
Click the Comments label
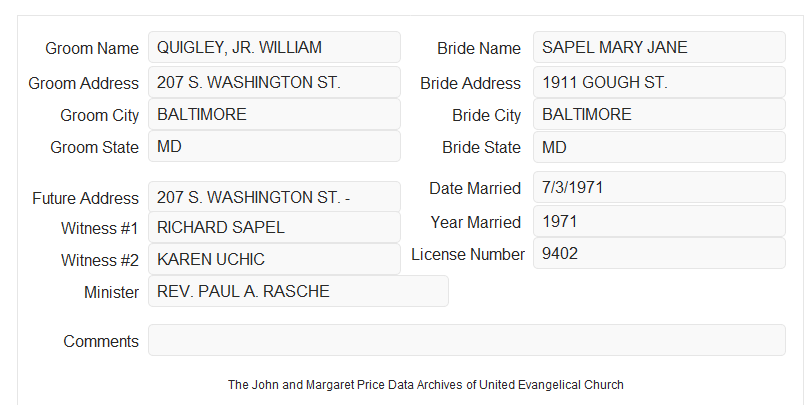tap(101, 341)
